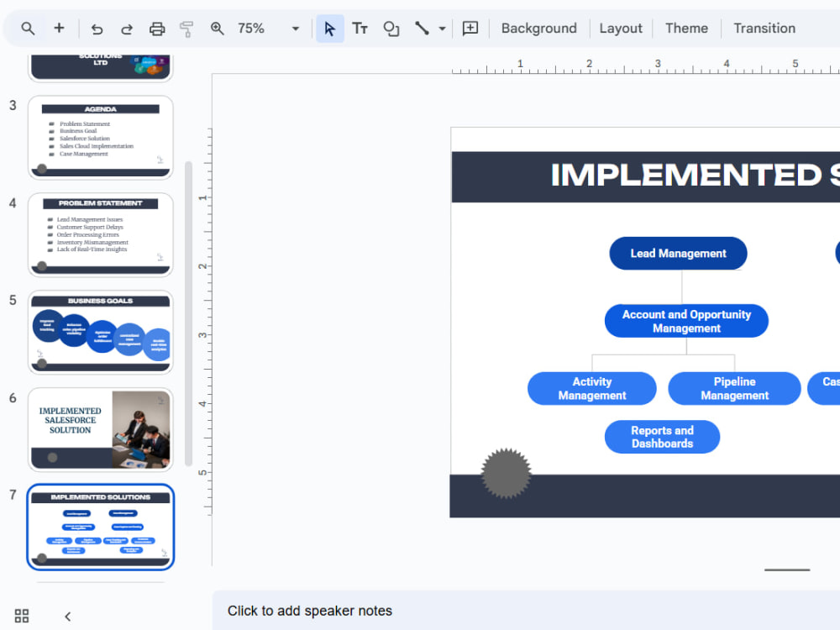Click the speaker notes resize handle bar

coord(787,570)
